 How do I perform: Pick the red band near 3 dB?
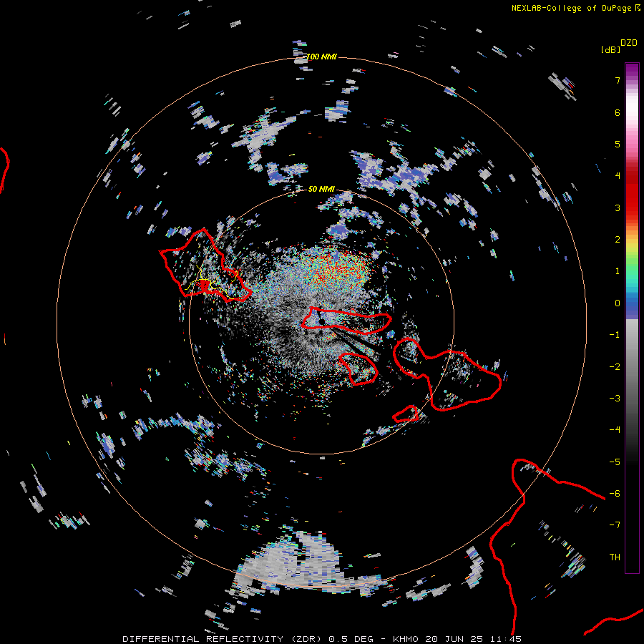pos(632,203)
